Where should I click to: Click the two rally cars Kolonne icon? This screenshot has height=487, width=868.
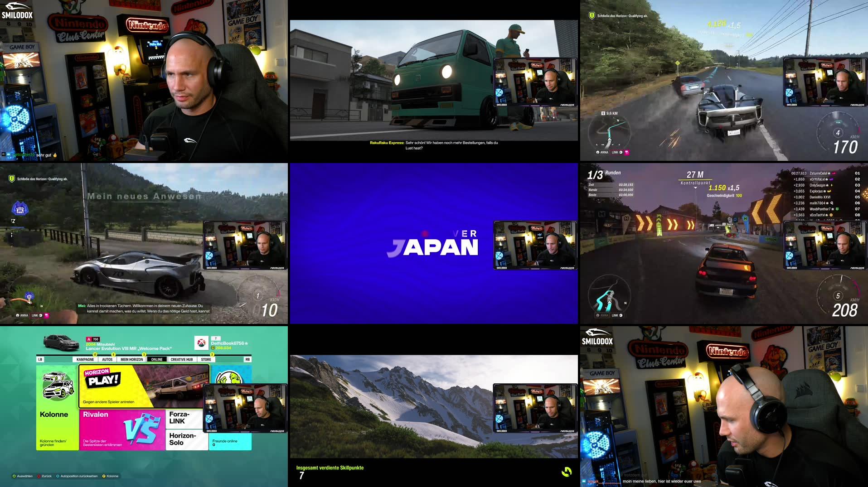coord(58,386)
